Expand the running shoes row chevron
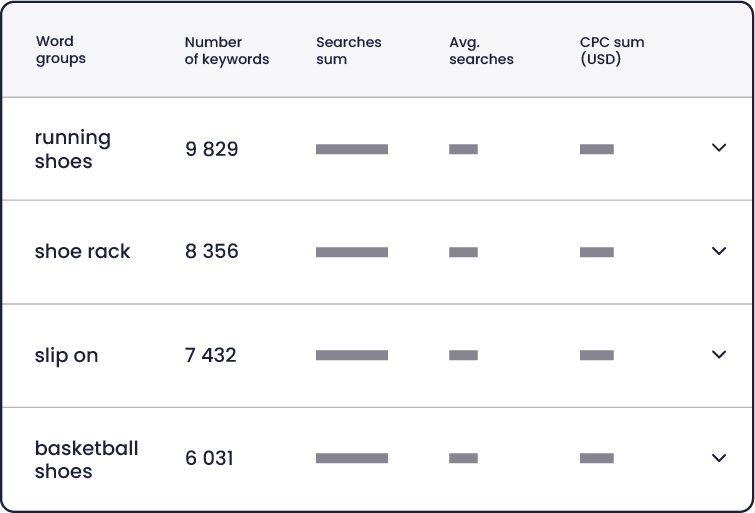 719,147
